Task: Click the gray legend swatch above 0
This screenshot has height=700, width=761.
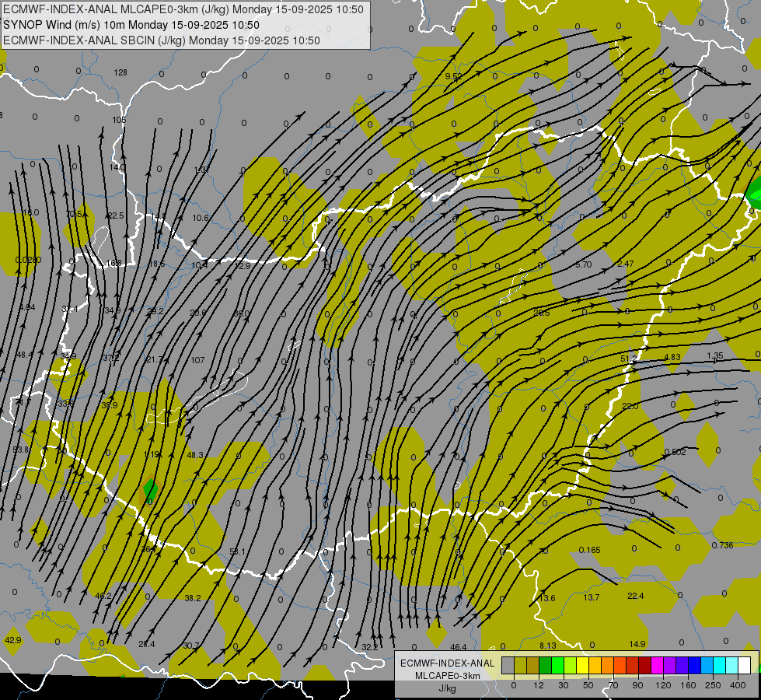Action: coord(508,665)
